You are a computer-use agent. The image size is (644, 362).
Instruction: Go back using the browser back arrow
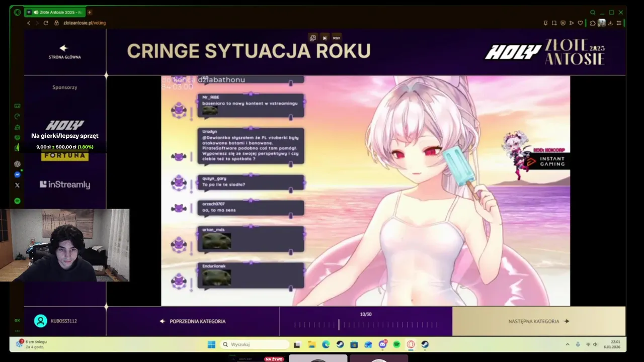click(x=28, y=23)
